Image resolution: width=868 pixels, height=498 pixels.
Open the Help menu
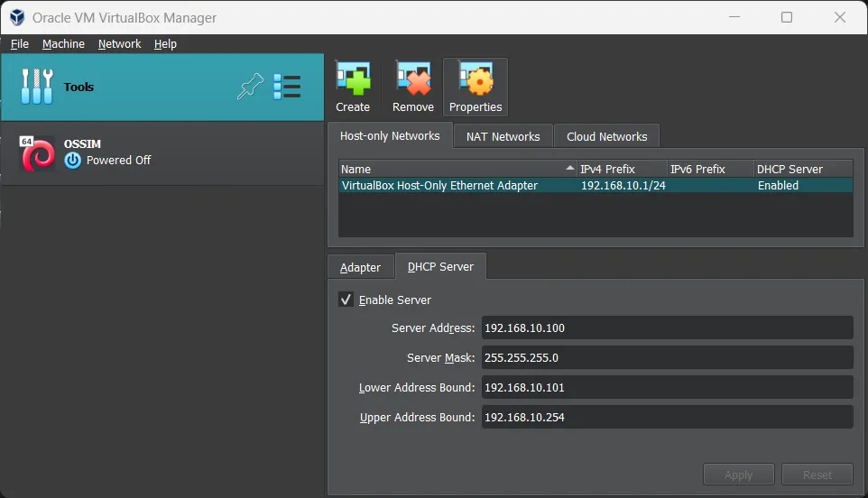coord(165,43)
